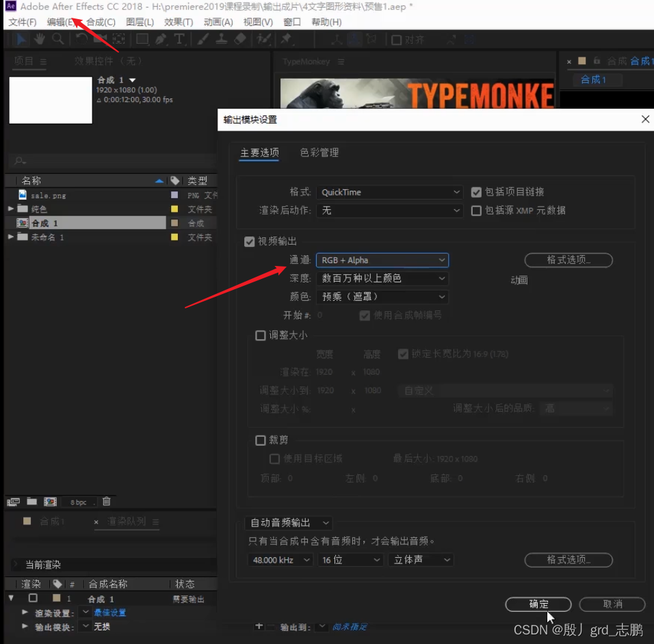Select the Selection arrow tool

(x=21, y=40)
